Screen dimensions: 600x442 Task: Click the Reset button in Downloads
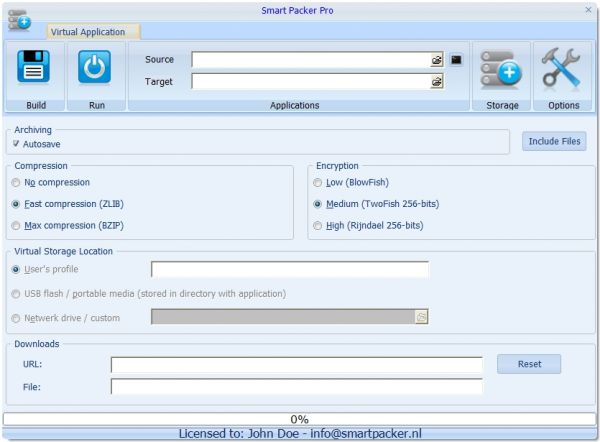click(x=529, y=364)
